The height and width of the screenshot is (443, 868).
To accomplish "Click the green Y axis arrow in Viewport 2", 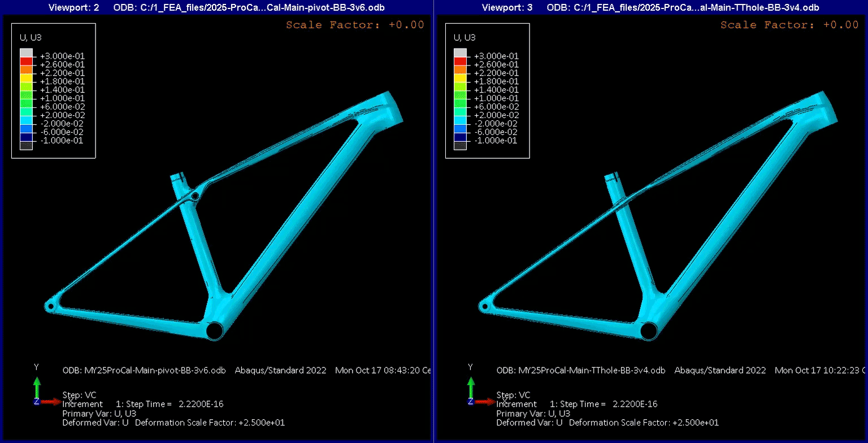I will tap(37, 386).
